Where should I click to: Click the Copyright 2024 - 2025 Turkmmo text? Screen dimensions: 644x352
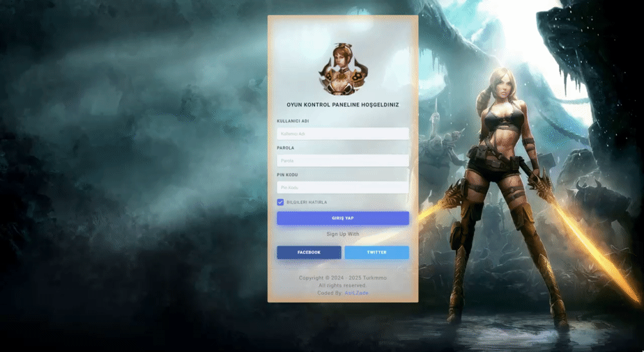(x=343, y=278)
